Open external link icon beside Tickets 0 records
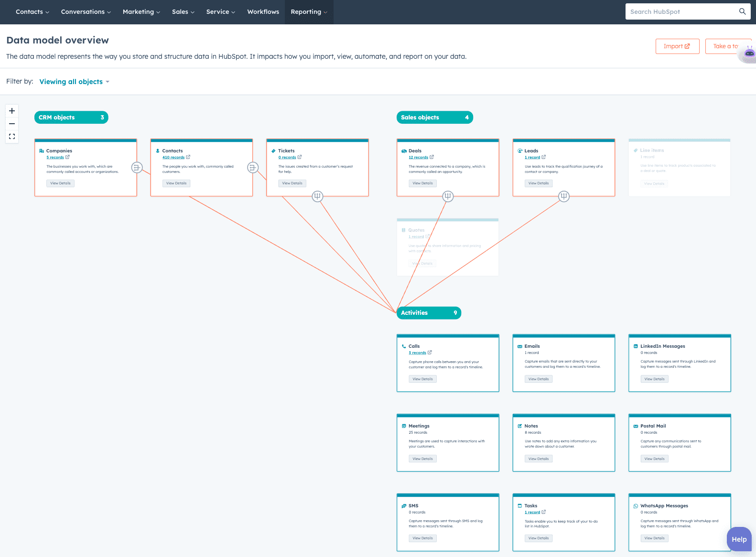The image size is (756, 557). click(x=300, y=157)
